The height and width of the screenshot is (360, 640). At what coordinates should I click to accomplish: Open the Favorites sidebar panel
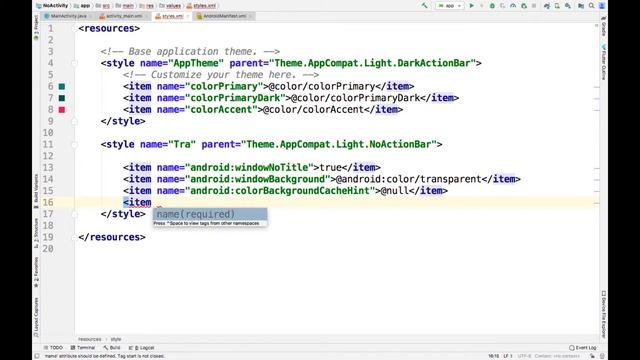(36, 272)
